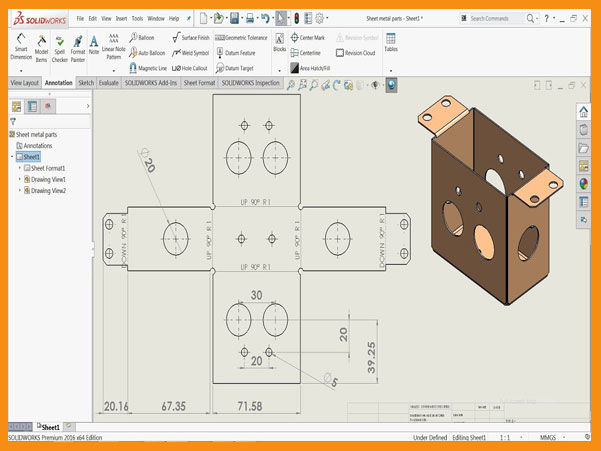The width and height of the screenshot is (601, 451).
Task: Expand the Sheet Format1 node
Action: [x=20, y=168]
